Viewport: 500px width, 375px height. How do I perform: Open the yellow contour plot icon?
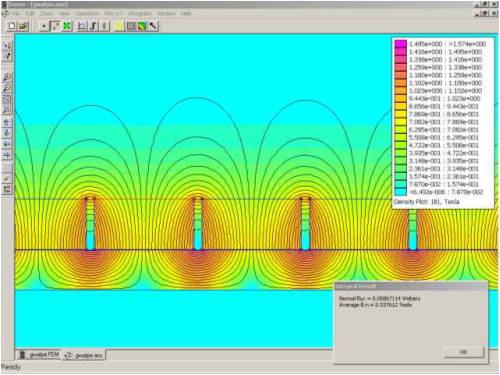(x=119, y=26)
